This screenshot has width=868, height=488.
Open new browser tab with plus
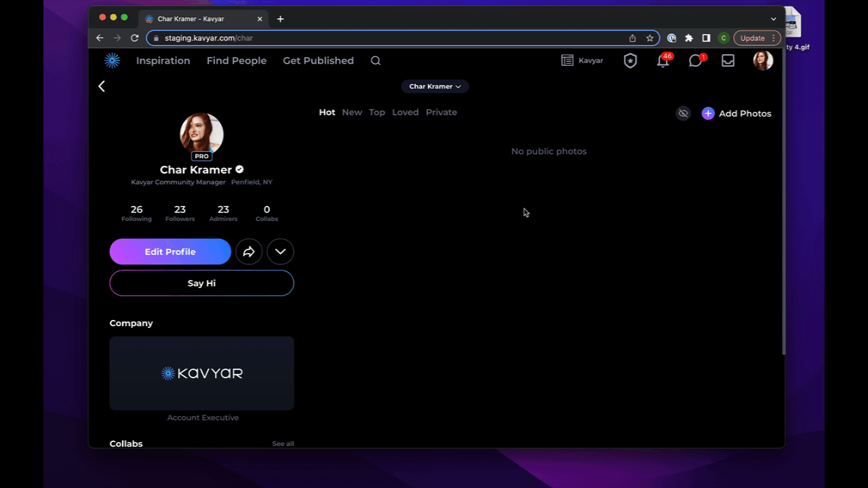click(280, 19)
